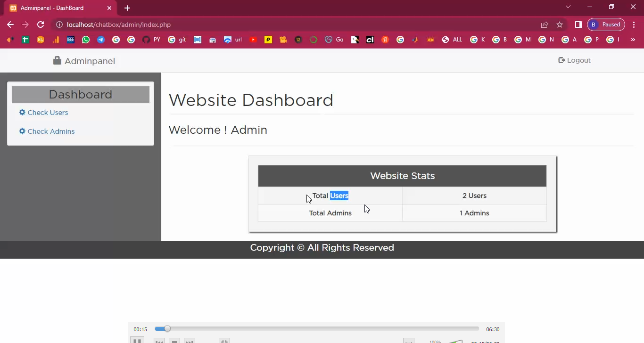Open the Google git bookmark
The height and width of the screenshot is (343, 644).
click(x=177, y=40)
